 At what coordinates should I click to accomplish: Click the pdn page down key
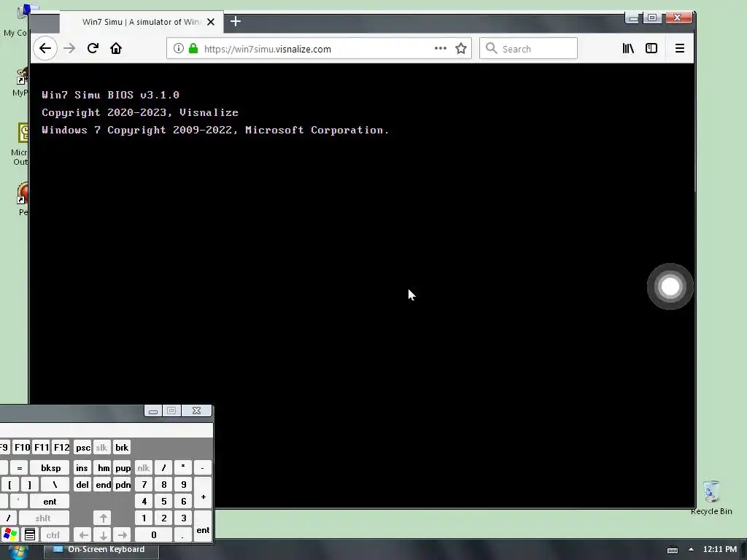pyautogui.click(x=123, y=485)
